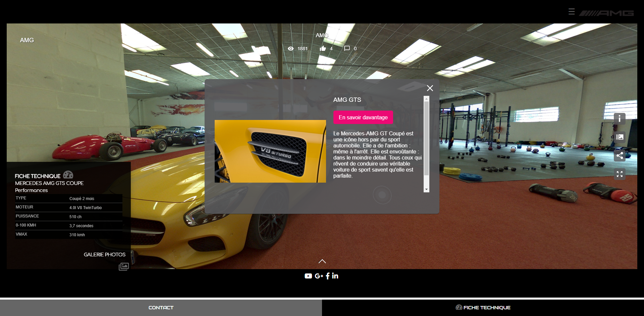Click the AMG GTS popup heading

pyautogui.click(x=347, y=100)
